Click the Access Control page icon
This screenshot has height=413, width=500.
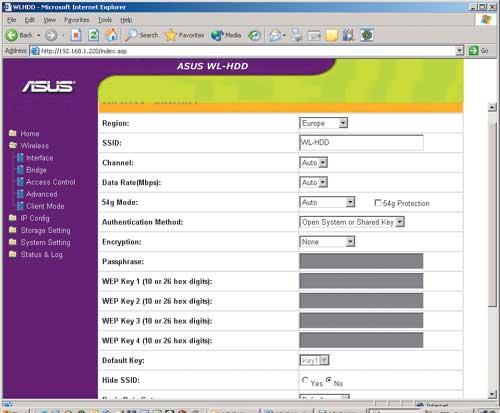pos(21,182)
